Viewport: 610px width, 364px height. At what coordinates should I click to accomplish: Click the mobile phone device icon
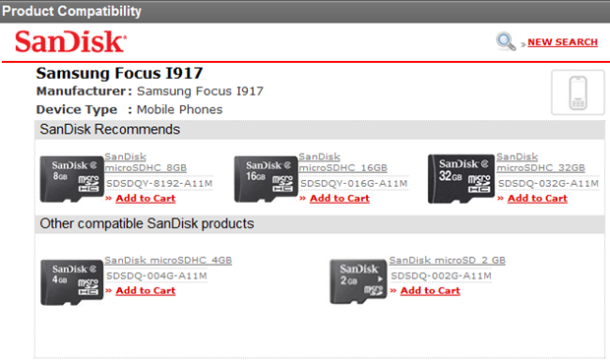pos(578,92)
